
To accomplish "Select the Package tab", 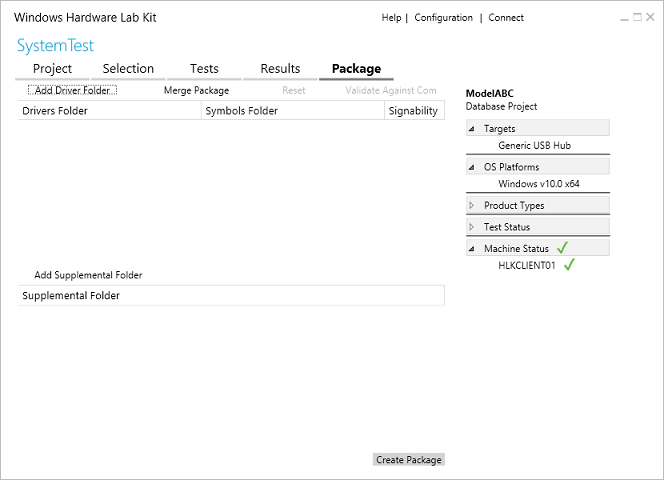I will point(356,69).
